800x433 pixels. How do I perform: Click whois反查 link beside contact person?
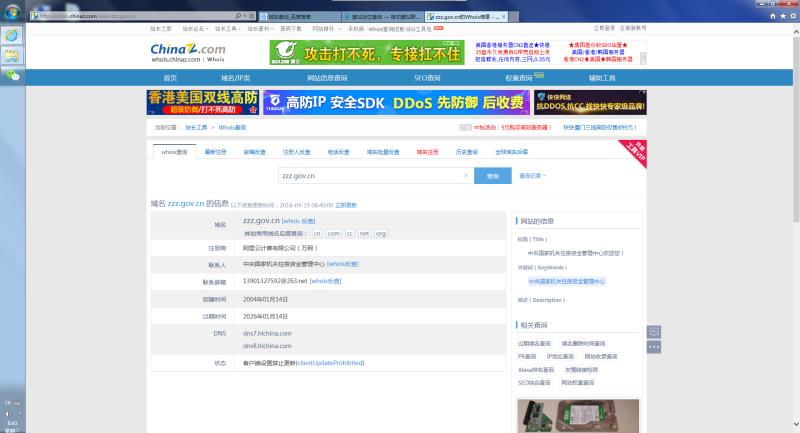pyautogui.click(x=342, y=264)
